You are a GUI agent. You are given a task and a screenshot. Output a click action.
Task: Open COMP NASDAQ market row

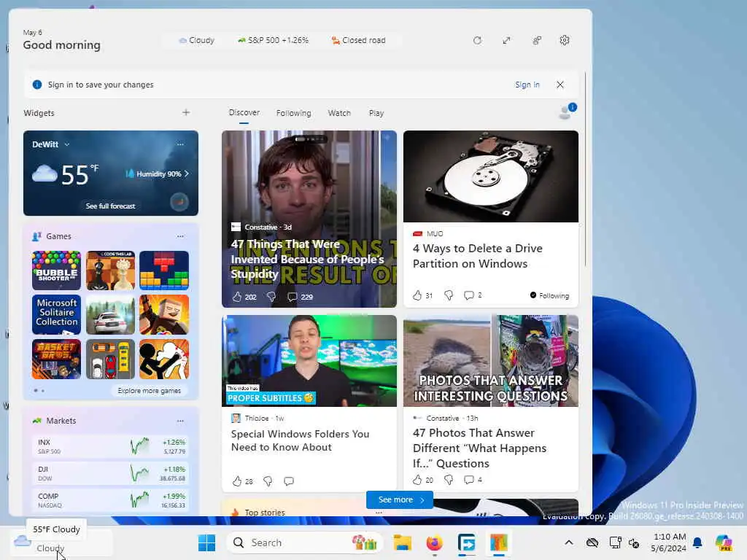click(111, 500)
